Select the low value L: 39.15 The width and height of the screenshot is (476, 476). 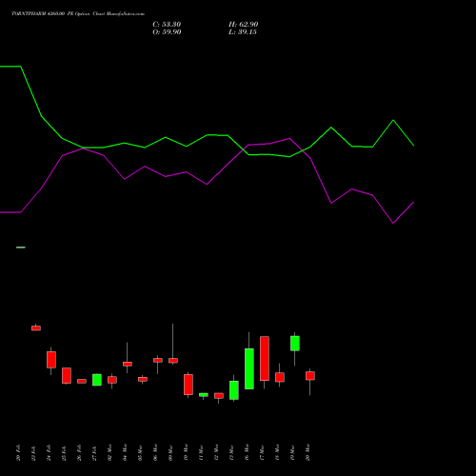(243, 32)
